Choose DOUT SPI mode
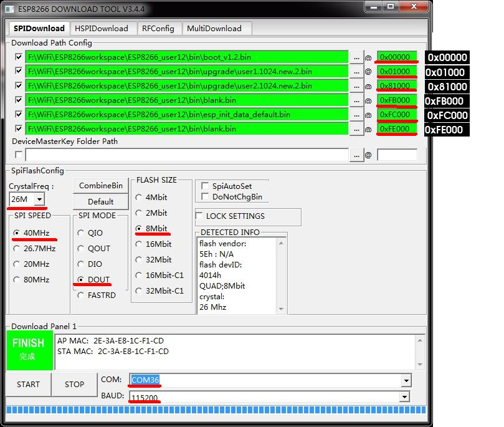The height and width of the screenshot is (427, 504). click(x=93, y=279)
